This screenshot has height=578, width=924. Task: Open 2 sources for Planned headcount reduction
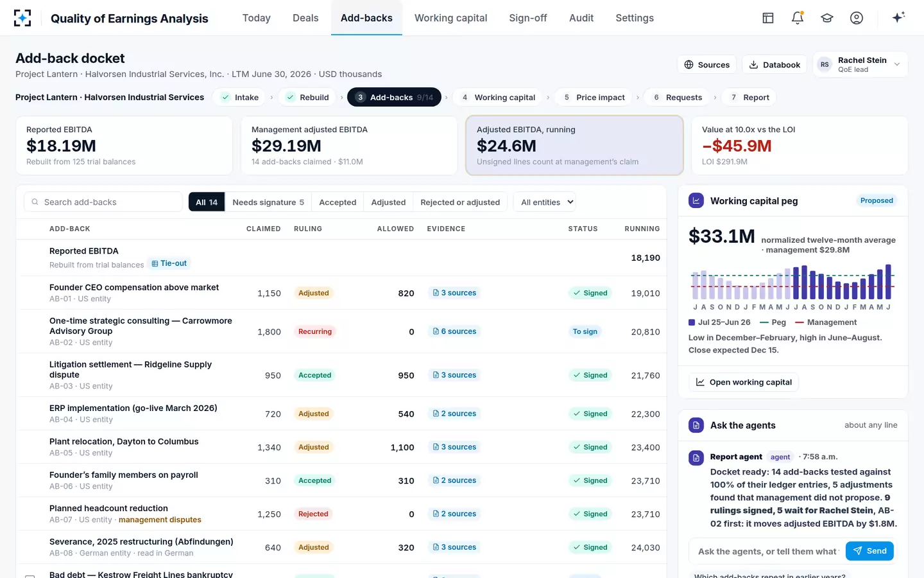coord(455,514)
